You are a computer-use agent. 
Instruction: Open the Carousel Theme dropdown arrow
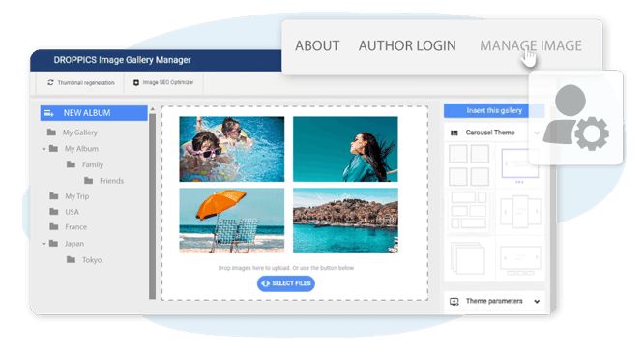click(x=537, y=133)
